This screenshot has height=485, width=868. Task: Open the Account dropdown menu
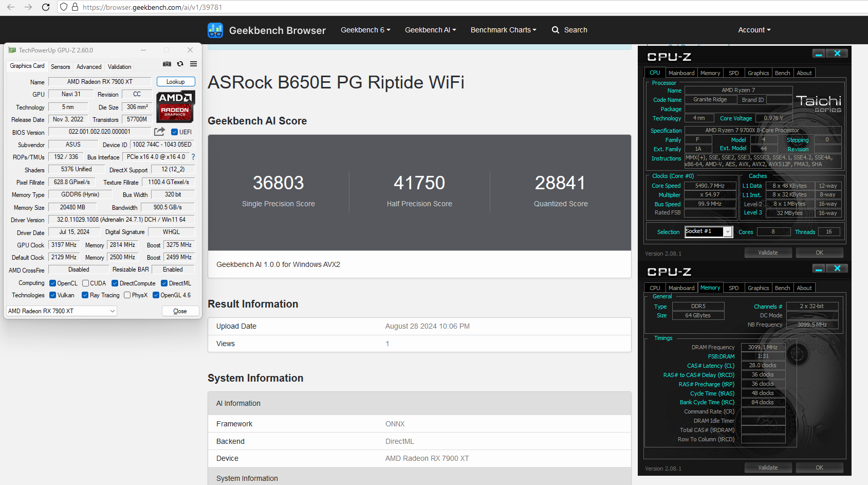(754, 30)
